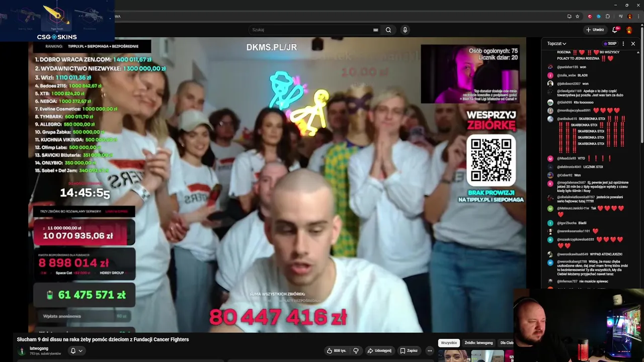This screenshot has height=362, width=644.
Task: Open Chrome three-dot menu
Action: click(x=637, y=16)
